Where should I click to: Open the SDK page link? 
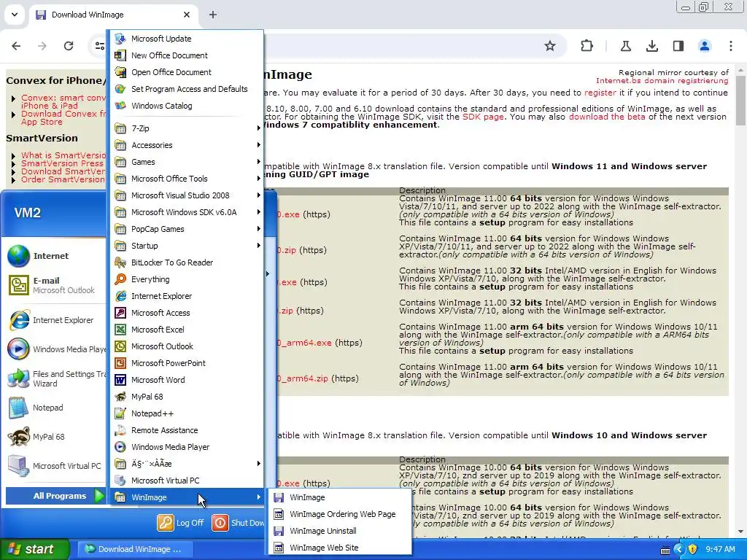(x=483, y=117)
